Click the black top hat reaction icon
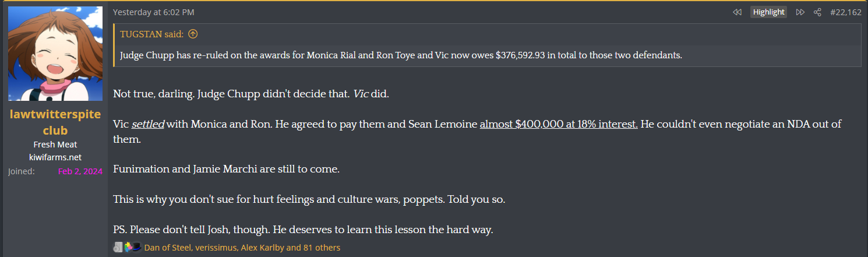This screenshot has width=868, height=257. 136,248
